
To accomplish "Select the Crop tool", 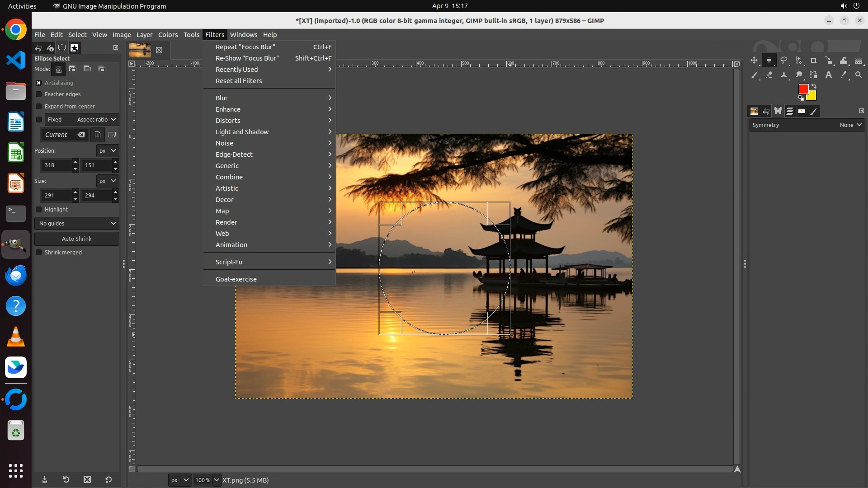I will coord(814,61).
